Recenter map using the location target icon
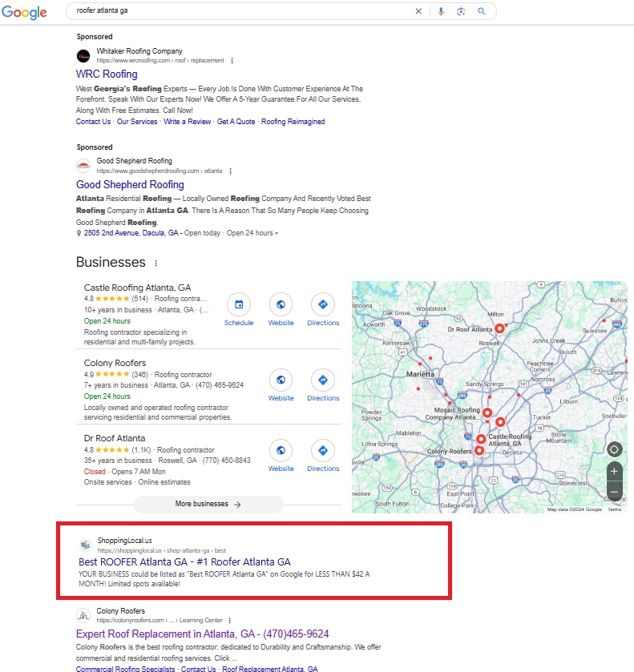Viewport: 634px width, 672px height. tap(614, 449)
